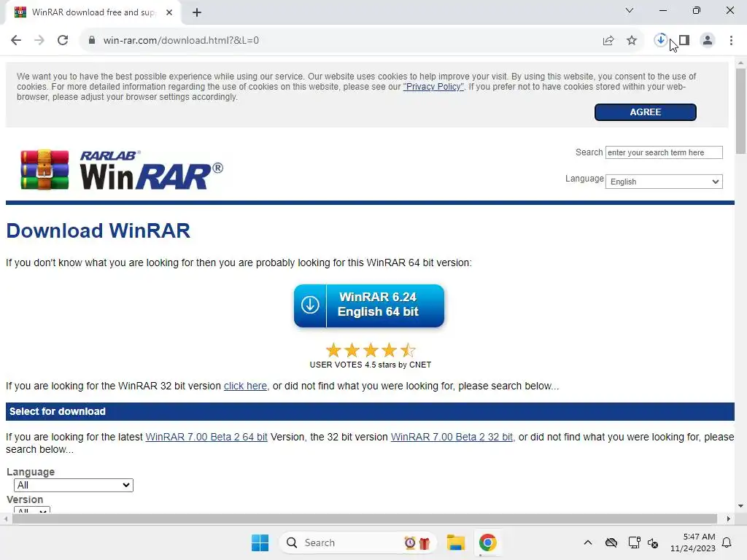Click the horizontal scrollbar thumb
747x560 pixels.
coord(365,518)
